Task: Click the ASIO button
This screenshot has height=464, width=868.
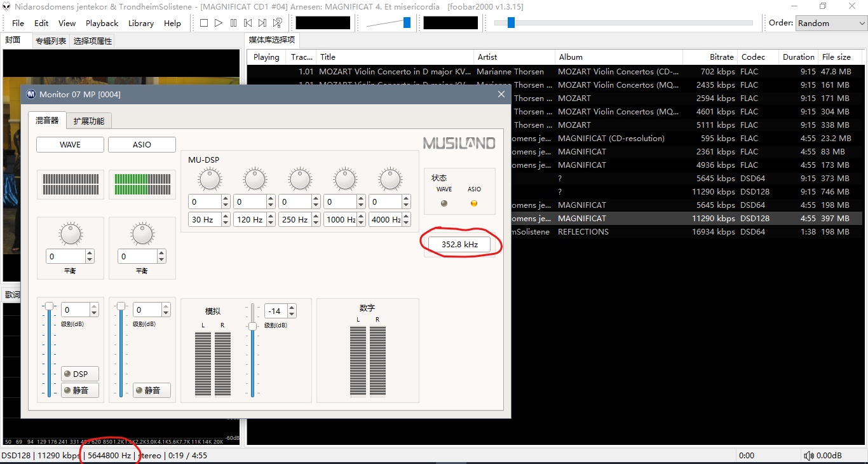Action: [142, 144]
